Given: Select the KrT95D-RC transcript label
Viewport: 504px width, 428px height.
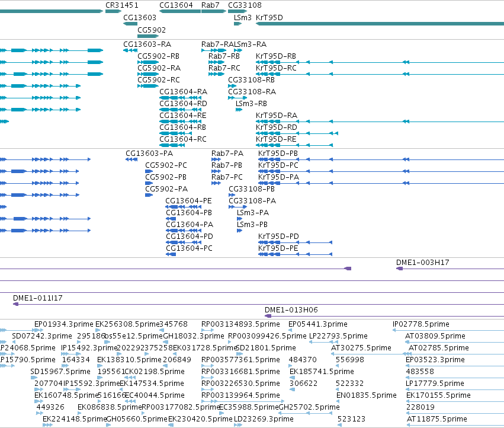Looking at the screenshot, I should pos(276,68).
